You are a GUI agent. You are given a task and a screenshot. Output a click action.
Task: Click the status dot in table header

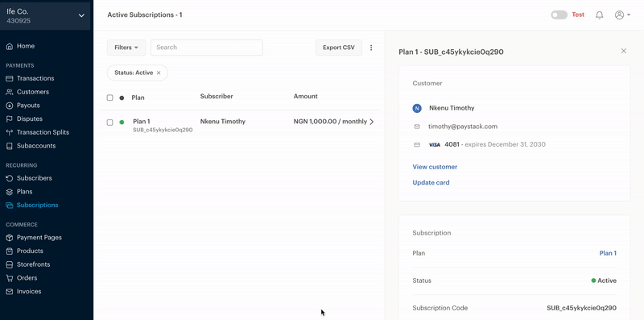pos(122,98)
